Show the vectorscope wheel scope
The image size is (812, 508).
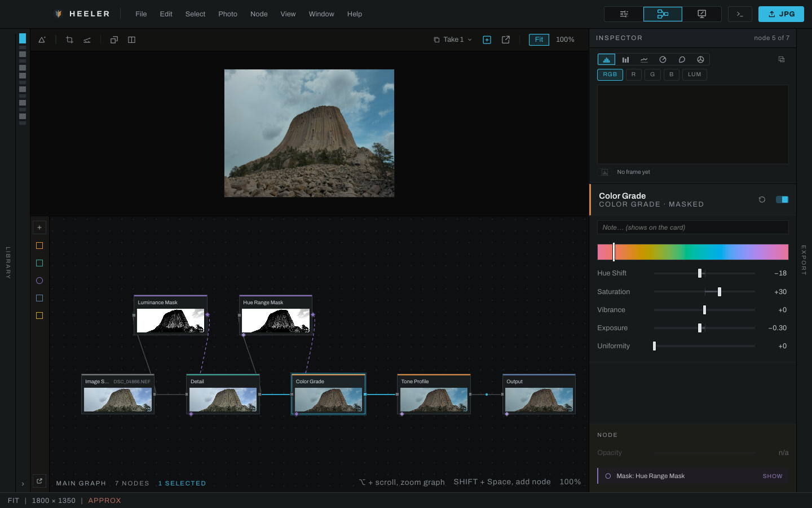(663, 59)
